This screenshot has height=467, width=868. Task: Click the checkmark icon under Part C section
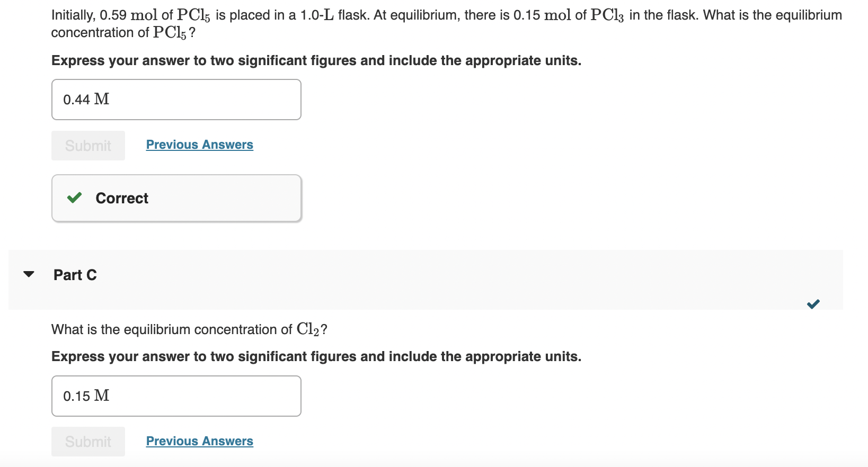click(813, 304)
